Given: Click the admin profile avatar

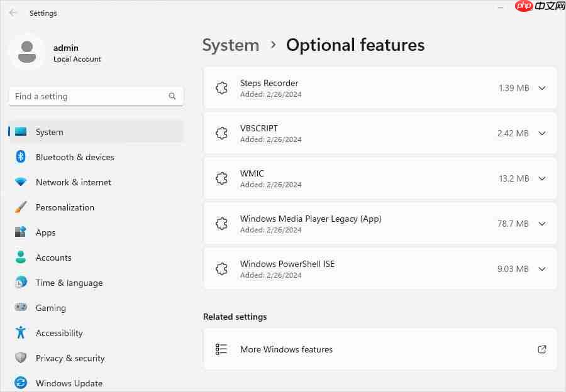Looking at the screenshot, I should tap(27, 52).
